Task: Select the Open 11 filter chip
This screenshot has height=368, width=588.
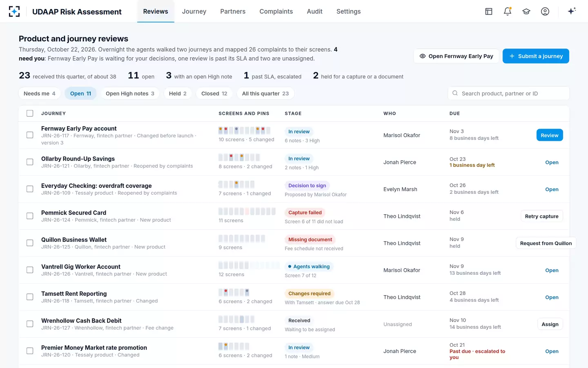Action: pyautogui.click(x=80, y=94)
